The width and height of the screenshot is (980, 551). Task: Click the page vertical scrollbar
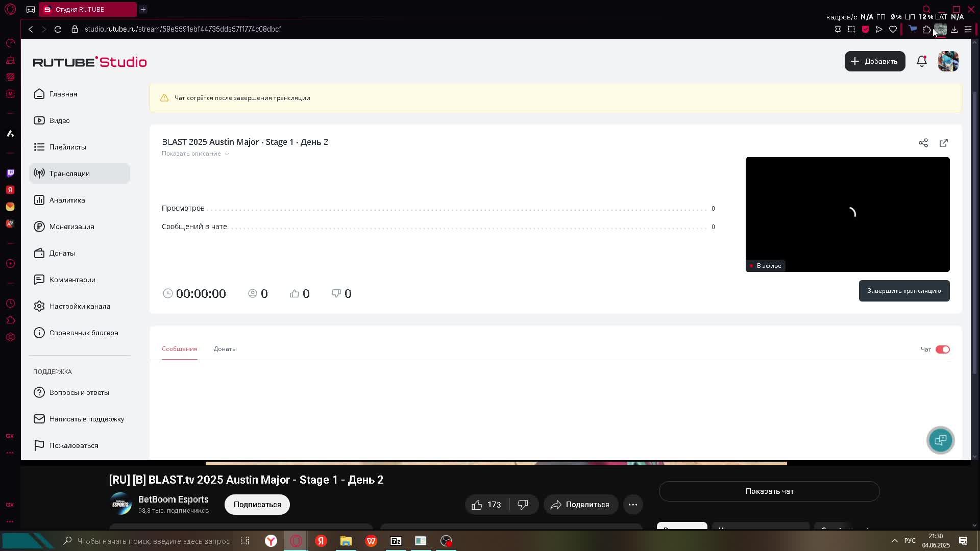[974, 232]
